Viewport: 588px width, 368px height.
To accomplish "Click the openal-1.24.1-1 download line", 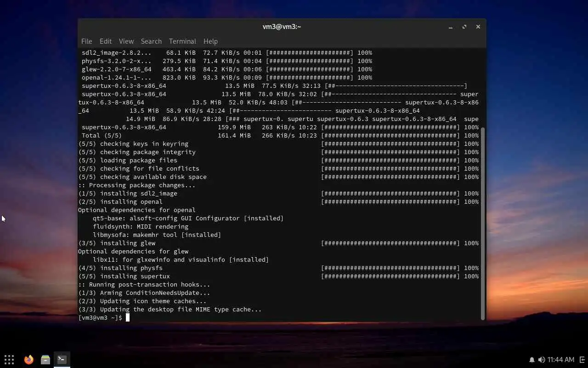I will point(227,78).
